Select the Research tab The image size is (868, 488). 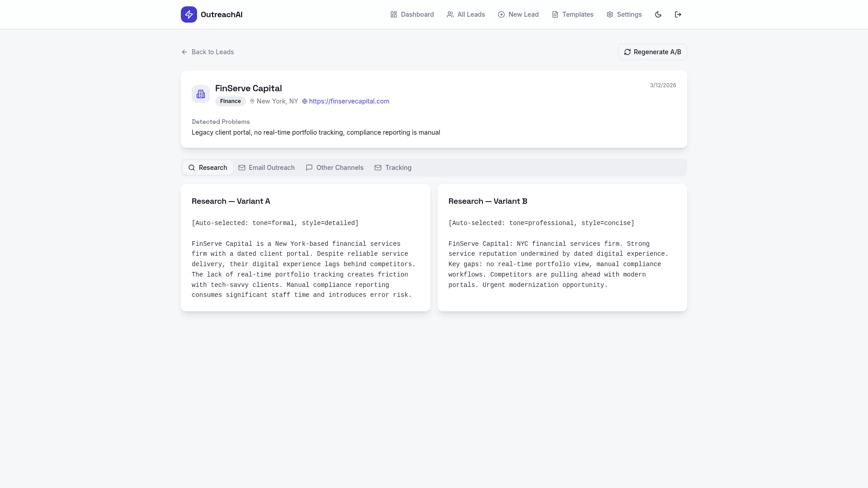pos(208,168)
